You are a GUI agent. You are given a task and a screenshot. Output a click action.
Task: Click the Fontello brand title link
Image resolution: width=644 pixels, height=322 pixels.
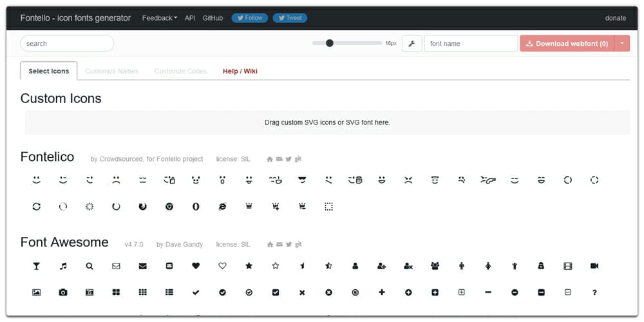(x=75, y=18)
